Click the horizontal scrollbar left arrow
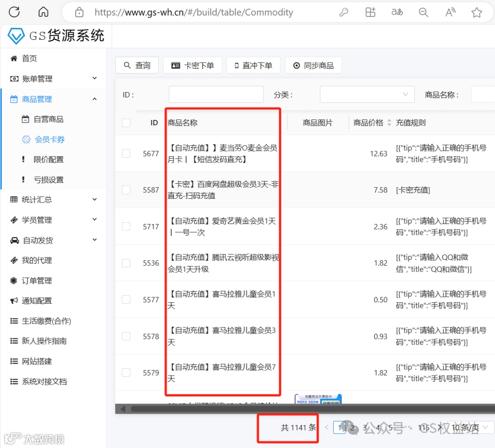Image resolution: width=495 pixels, height=448 pixels. tap(123, 409)
